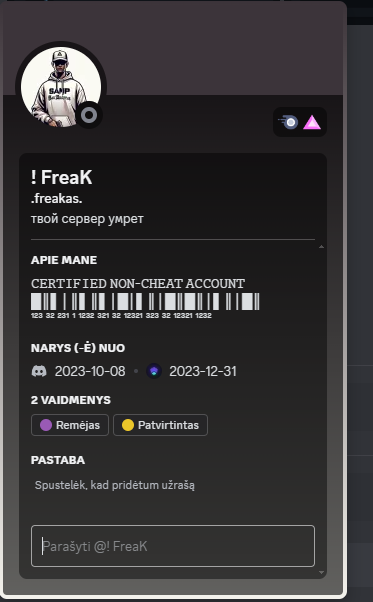Viewport: 373px width, 602px height.
Task: Click the note field 'Spustelėk, kad pridėtum užrašą'
Action: pyautogui.click(x=115, y=485)
